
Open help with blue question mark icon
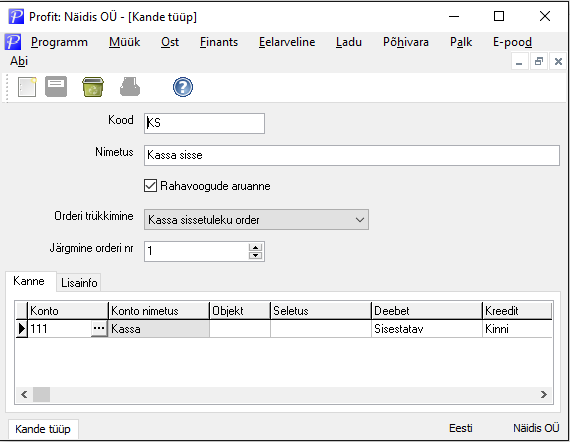click(183, 87)
